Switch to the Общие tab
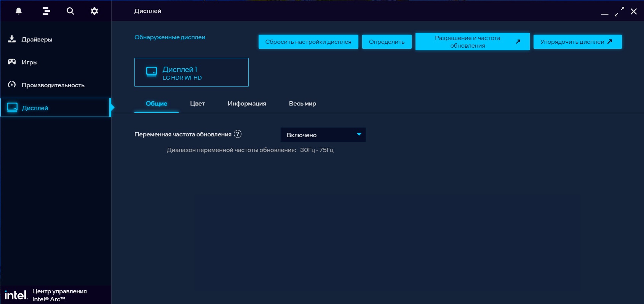Screen dimensions: 644x304 157,104
